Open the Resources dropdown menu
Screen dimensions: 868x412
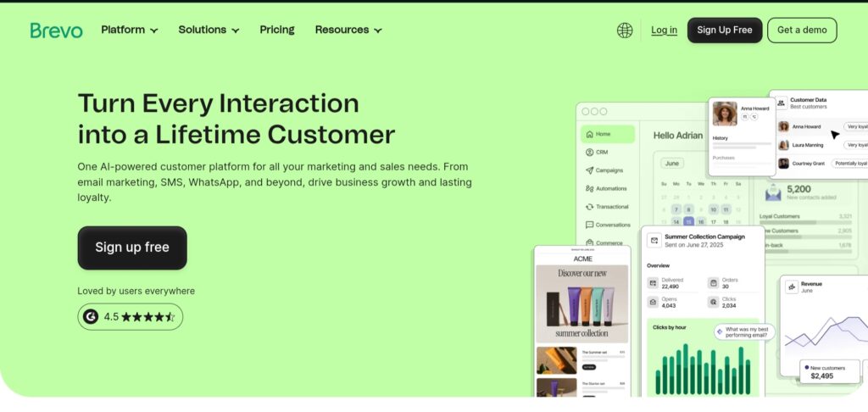348,30
